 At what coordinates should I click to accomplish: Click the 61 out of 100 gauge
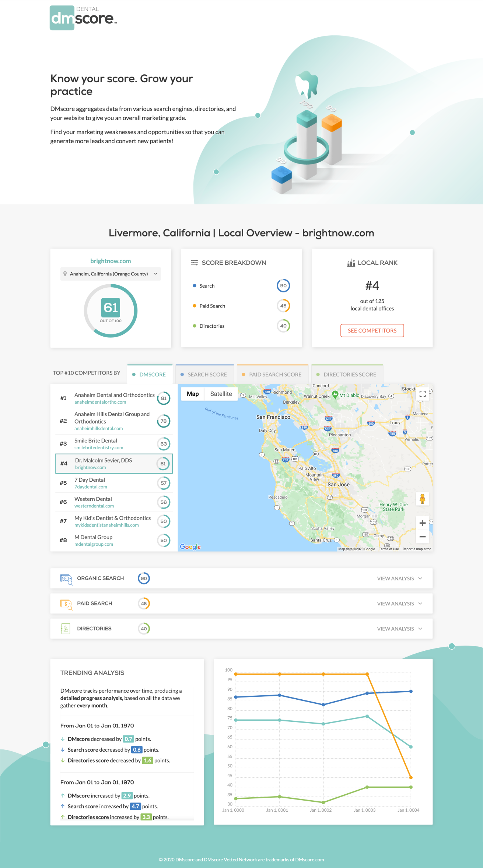[x=111, y=310]
